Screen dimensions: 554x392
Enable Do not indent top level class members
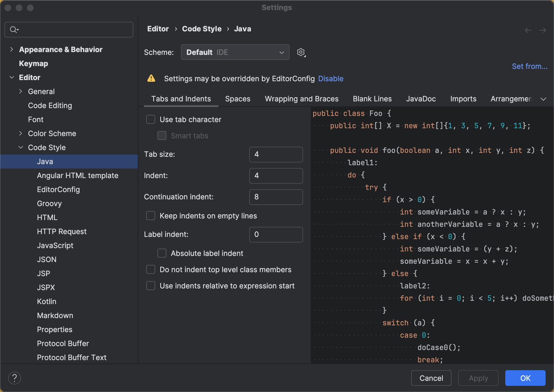click(x=150, y=269)
